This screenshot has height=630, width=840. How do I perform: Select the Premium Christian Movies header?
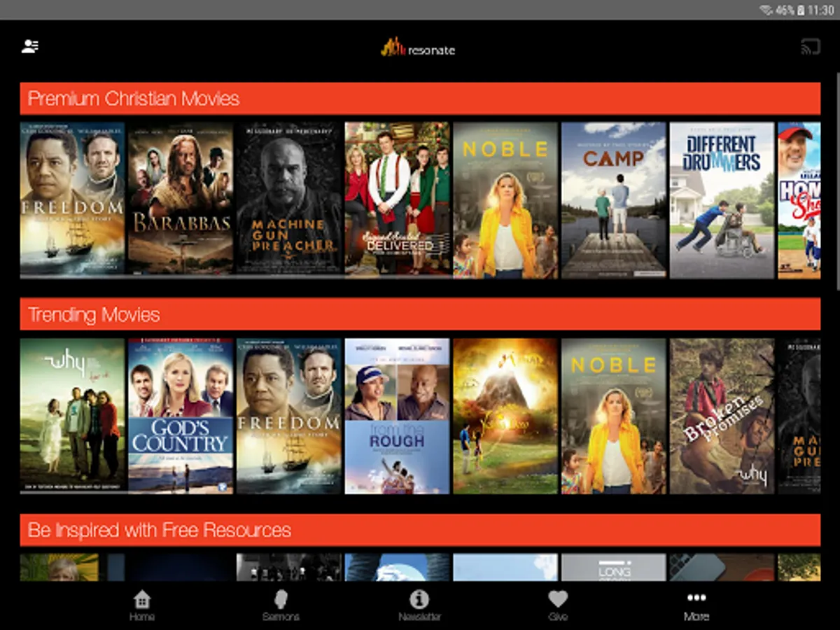coord(420,99)
